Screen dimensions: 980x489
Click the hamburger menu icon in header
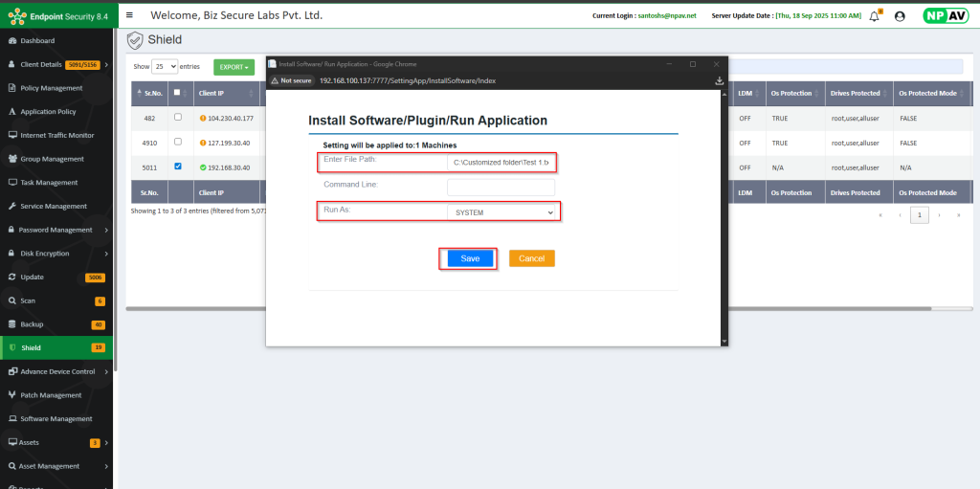[129, 15]
